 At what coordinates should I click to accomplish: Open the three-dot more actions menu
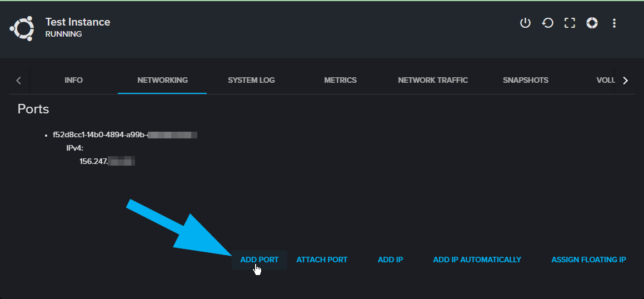coord(614,23)
